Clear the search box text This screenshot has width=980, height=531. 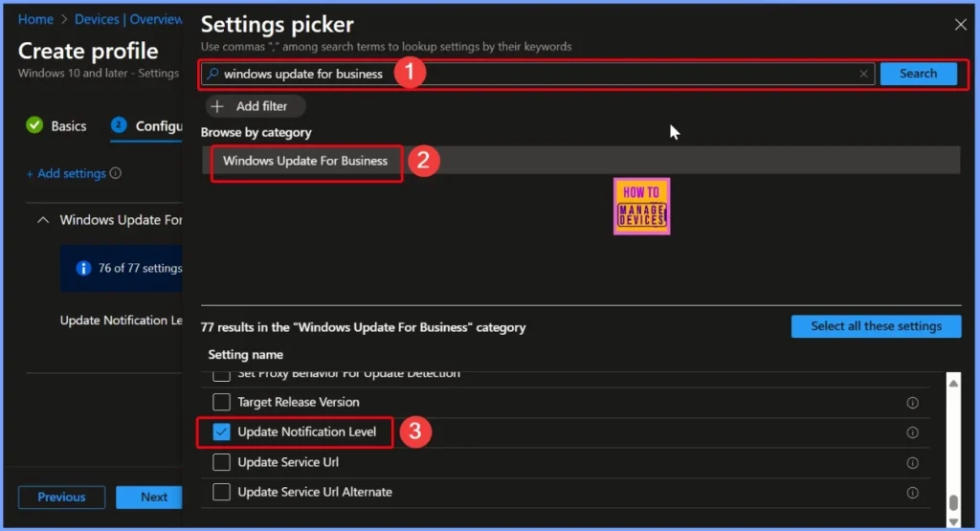(x=863, y=74)
